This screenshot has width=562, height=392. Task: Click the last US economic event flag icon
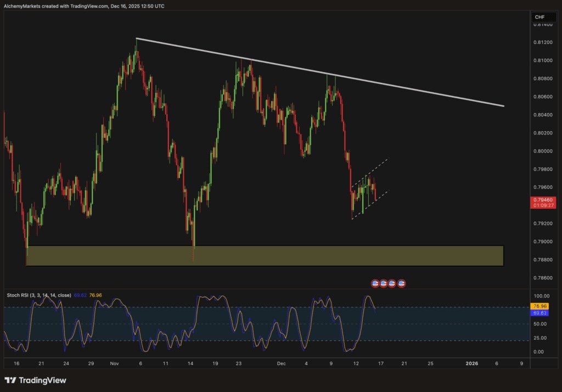[401, 283]
